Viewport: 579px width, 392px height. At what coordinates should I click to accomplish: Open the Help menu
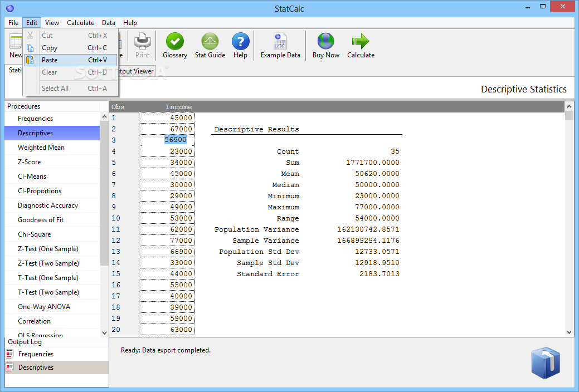pyautogui.click(x=130, y=22)
